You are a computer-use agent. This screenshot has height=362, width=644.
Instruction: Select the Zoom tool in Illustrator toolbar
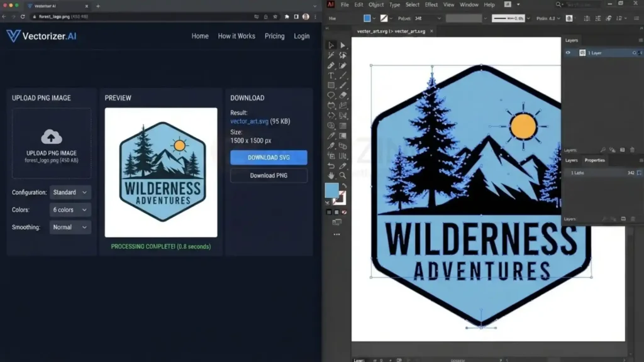pyautogui.click(x=343, y=176)
